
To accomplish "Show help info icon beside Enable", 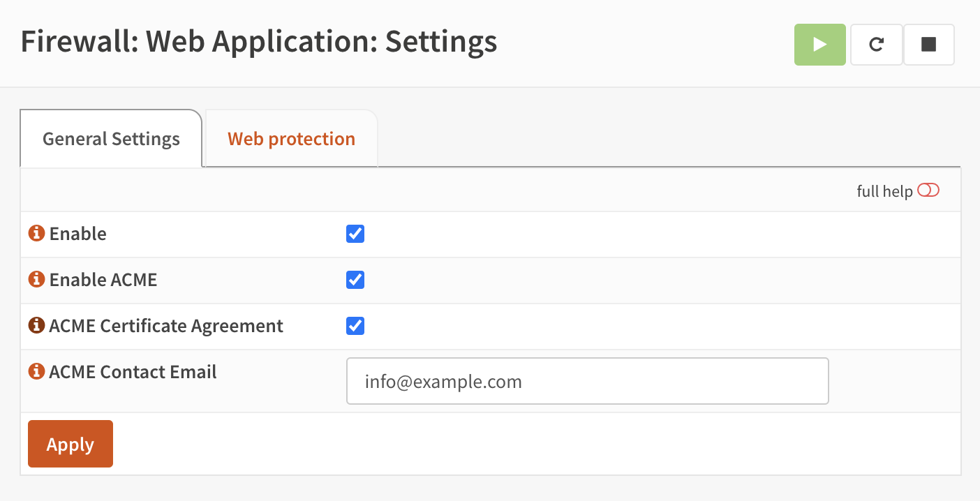I will (x=36, y=233).
